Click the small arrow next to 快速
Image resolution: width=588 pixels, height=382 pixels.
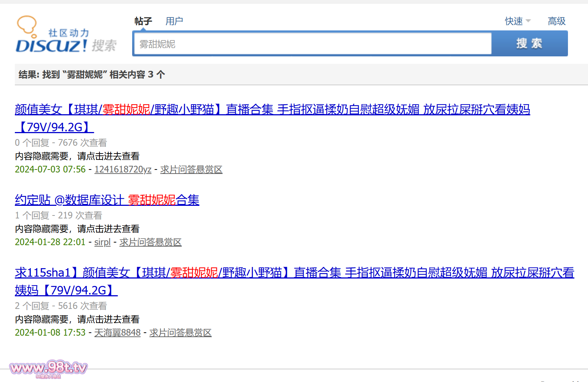[x=528, y=21]
